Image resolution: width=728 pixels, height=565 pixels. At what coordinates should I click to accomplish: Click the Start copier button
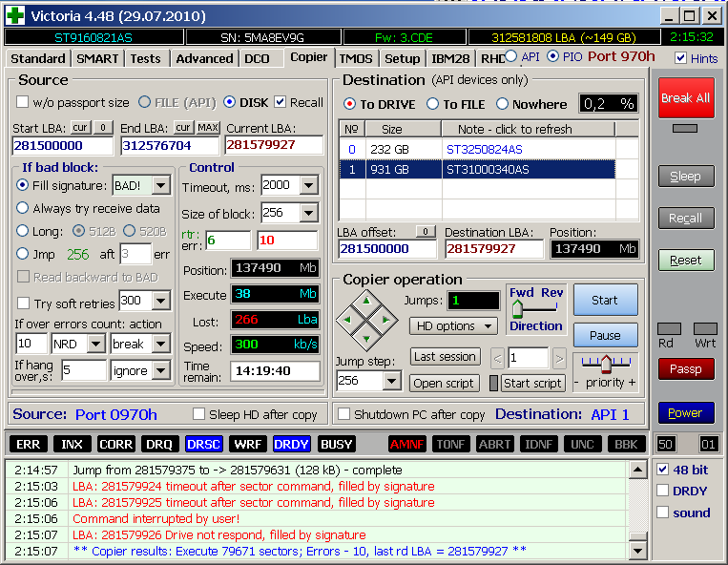(x=605, y=300)
